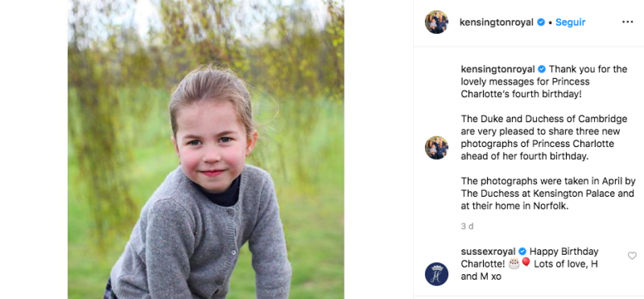Open the three-dot more options menu
Image resolution: width=644 pixels, height=299 pixels.
[x=627, y=23]
